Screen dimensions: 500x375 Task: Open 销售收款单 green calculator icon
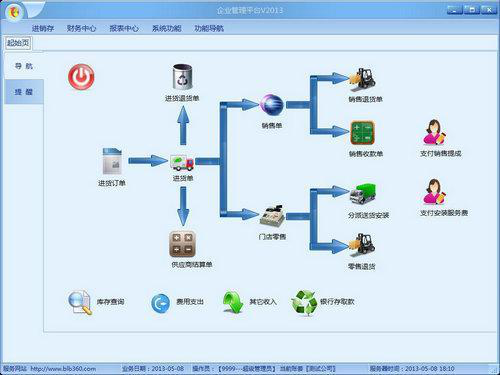tap(363, 133)
